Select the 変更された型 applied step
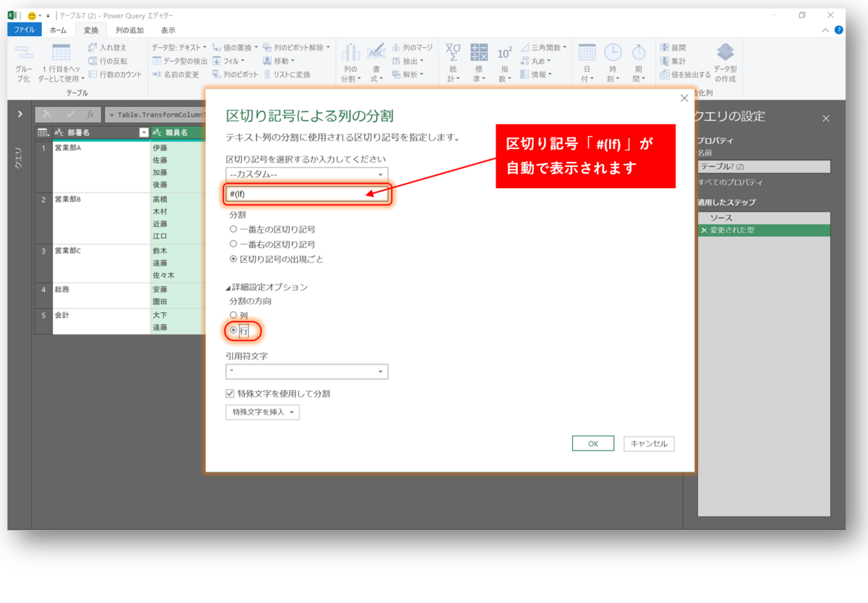This screenshot has height=603, width=868. coord(764,230)
